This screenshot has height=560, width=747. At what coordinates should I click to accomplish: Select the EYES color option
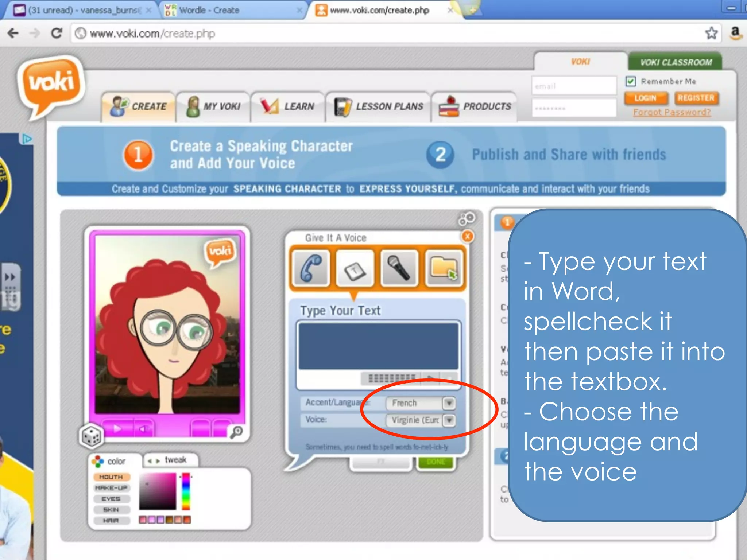[111, 499]
